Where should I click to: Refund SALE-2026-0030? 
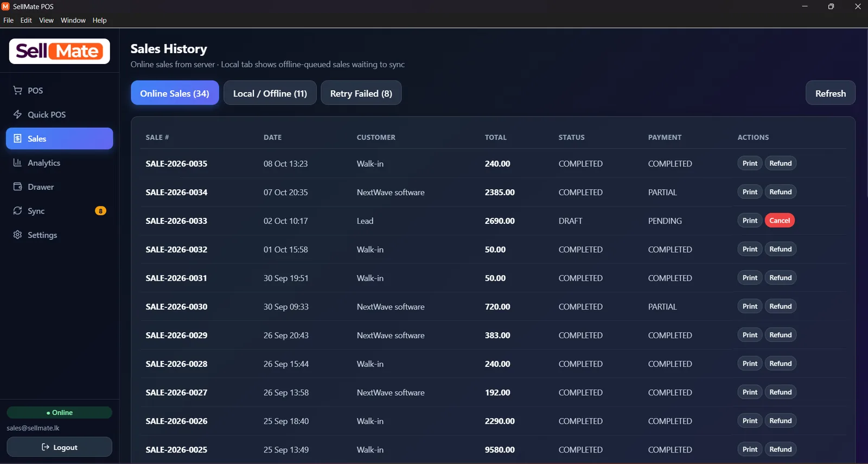coord(781,306)
